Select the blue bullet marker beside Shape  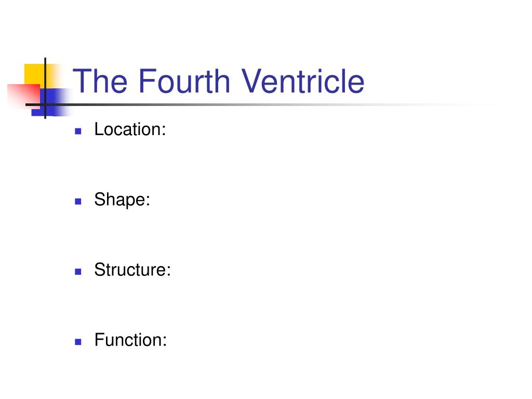pyautogui.click(x=78, y=202)
